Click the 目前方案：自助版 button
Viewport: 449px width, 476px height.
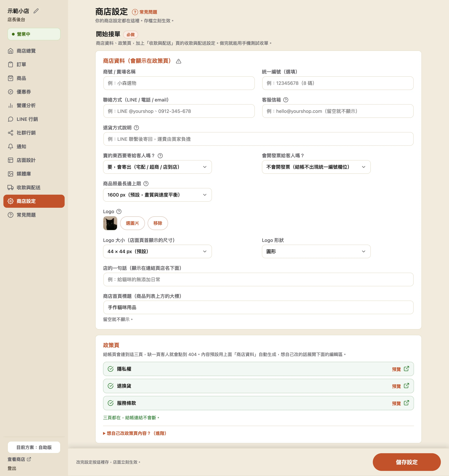tap(34, 447)
